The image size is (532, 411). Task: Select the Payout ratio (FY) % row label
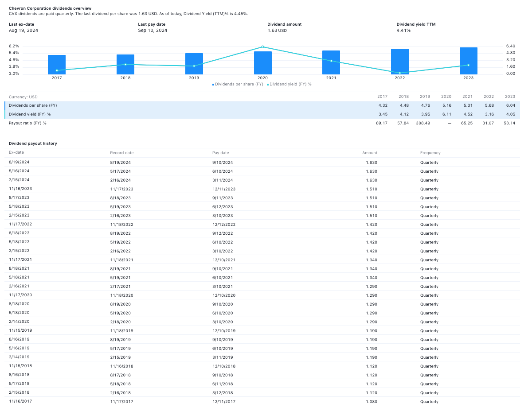[x=27, y=123]
